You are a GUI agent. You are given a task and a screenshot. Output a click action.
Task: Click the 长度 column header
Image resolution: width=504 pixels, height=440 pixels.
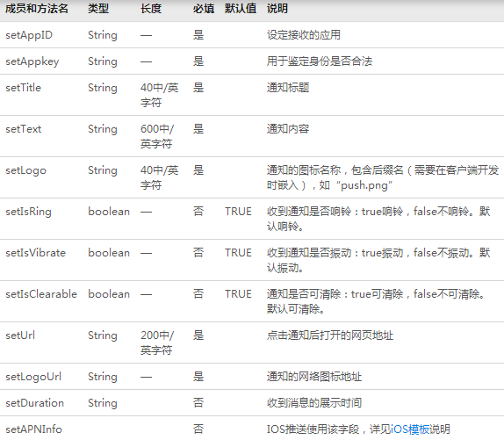click(151, 9)
